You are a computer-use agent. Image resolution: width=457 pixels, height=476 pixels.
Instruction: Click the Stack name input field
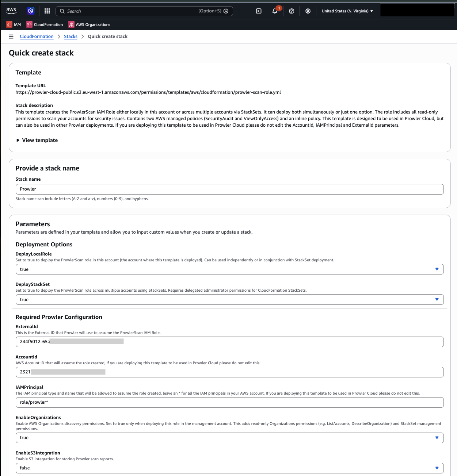[229, 189]
